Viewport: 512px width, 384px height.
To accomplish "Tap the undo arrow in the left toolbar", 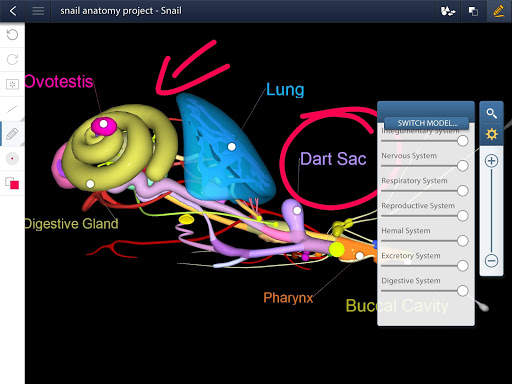I will pos(12,35).
